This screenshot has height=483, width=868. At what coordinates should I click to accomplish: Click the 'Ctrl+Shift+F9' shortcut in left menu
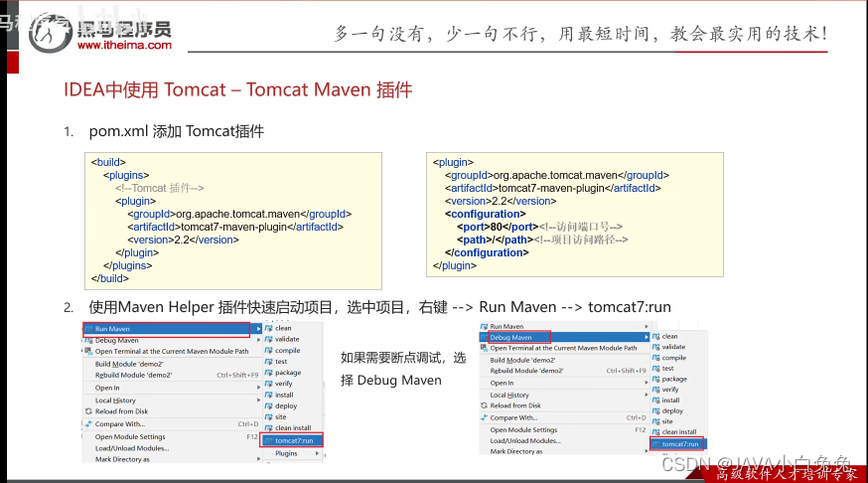click(x=237, y=375)
